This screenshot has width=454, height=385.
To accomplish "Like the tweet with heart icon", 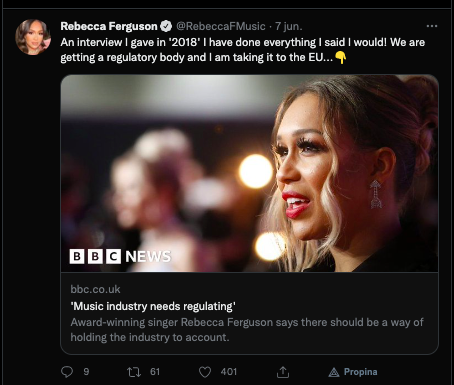I will click(x=205, y=372).
